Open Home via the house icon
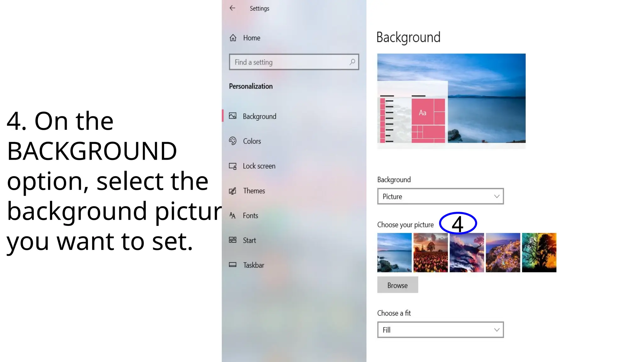Screen dimensions: 644x362 (x=233, y=38)
